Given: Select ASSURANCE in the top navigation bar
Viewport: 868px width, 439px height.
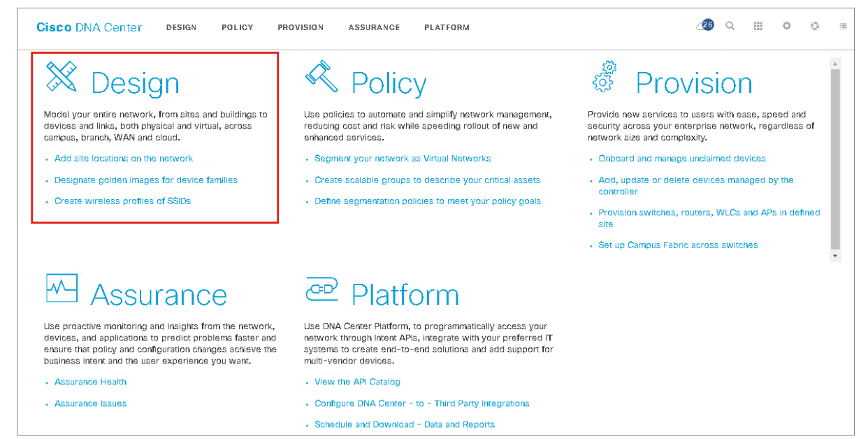Looking at the screenshot, I should click(x=374, y=27).
